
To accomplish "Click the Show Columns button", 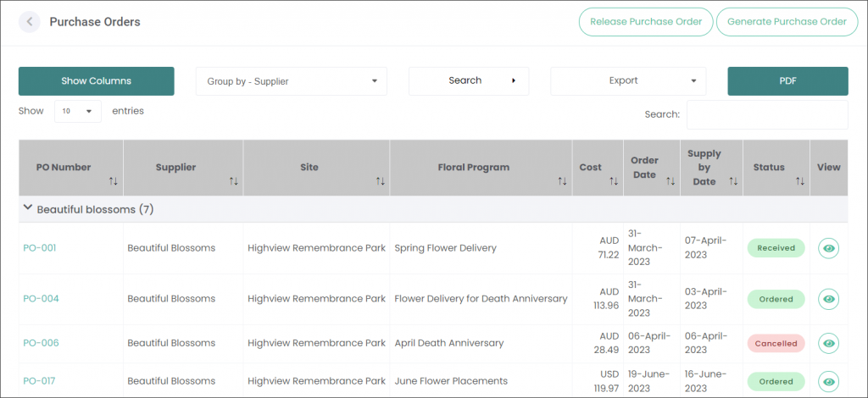I will (x=97, y=81).
